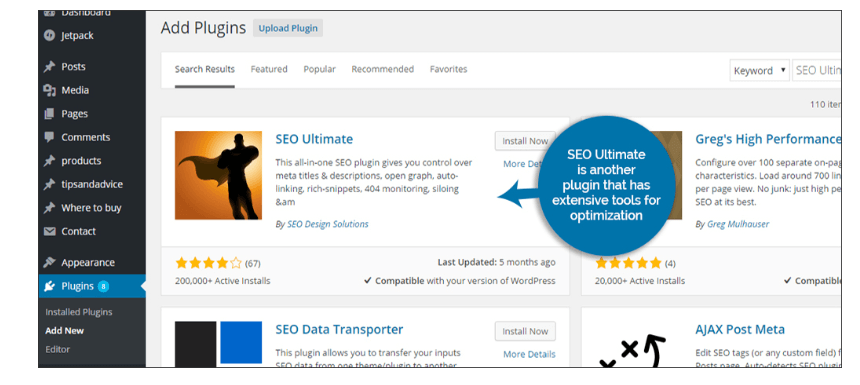Viewport: 860px width, 385px height.
Task: Click the plugin search input field
Action: (817, 71)
